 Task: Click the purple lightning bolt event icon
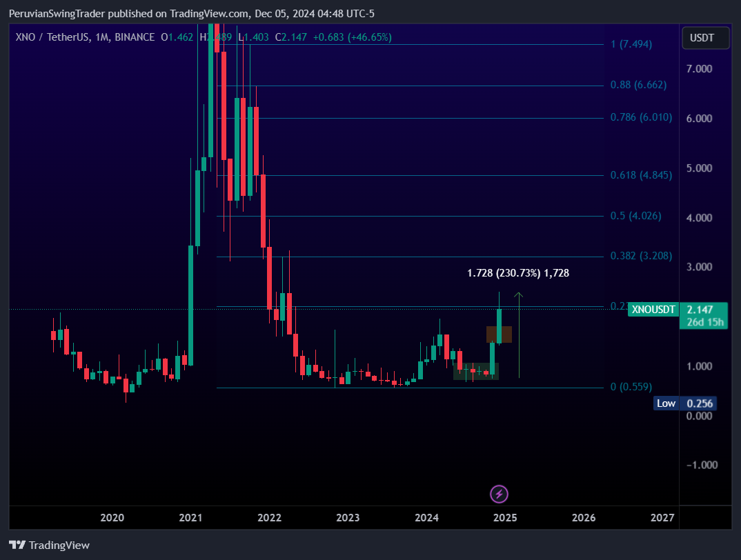tap(499, 494)
